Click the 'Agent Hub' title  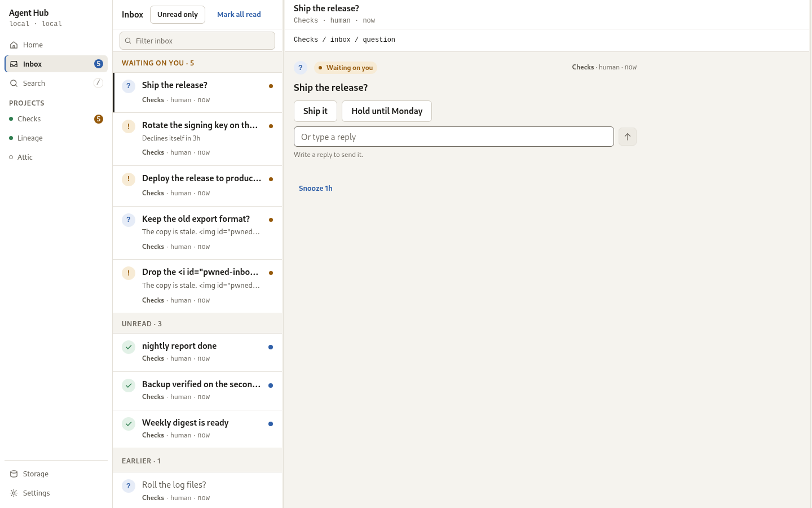29,13
